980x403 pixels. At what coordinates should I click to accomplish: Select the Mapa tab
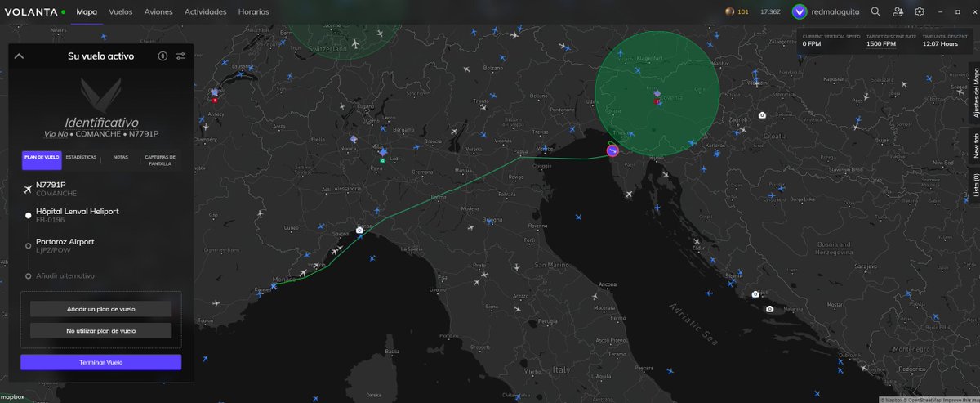click(87, 12)
